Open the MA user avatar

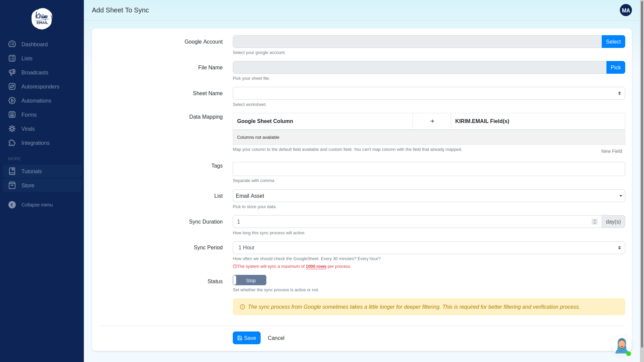click(x=626, y=10)
